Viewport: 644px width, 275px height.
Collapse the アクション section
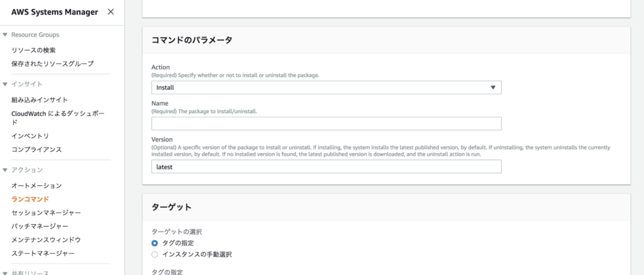click(5, 170)
